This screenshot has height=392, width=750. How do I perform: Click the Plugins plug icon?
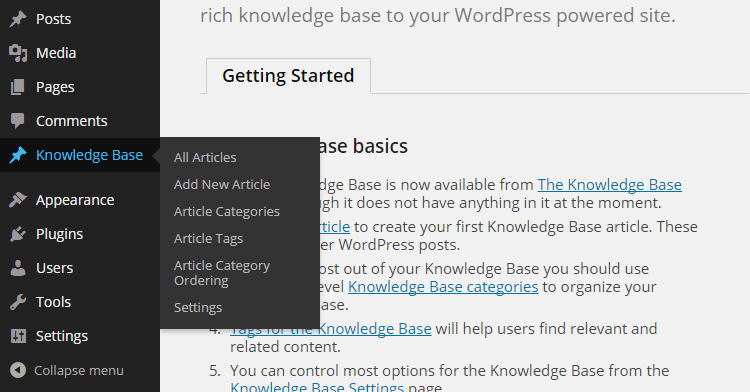(x=18, y=234)
